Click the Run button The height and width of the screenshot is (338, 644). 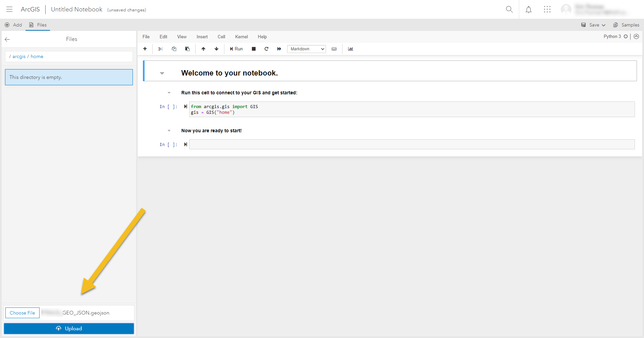point(236,49)
